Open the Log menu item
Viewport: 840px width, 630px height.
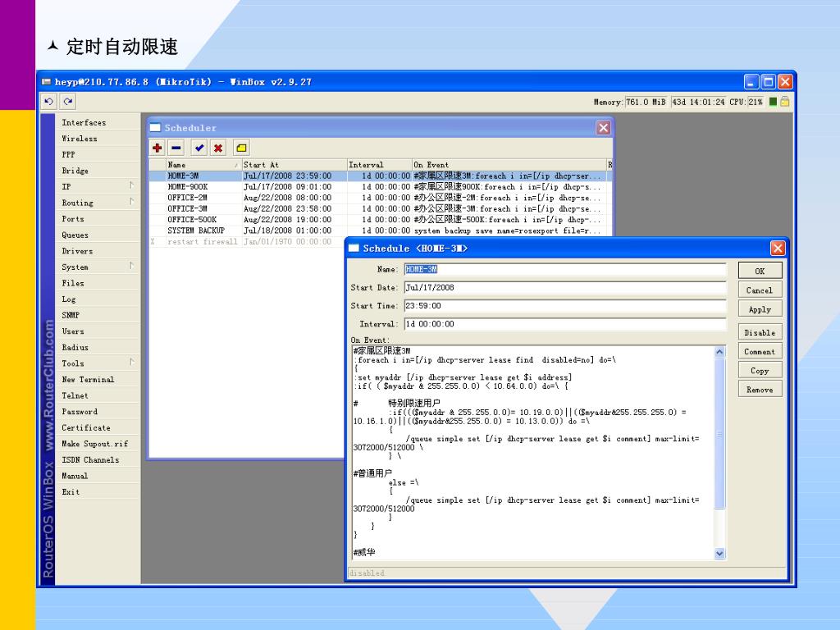click(x=97, y=299)
